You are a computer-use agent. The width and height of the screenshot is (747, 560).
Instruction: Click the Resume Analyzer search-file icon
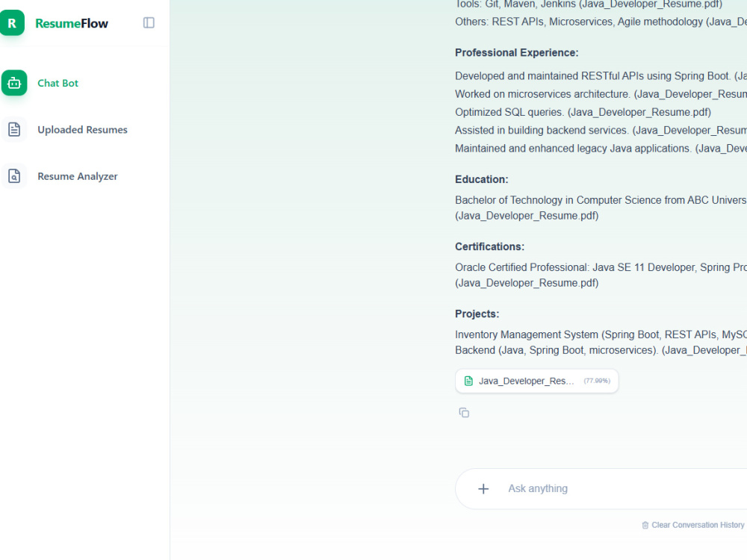(x=14, y=176)
